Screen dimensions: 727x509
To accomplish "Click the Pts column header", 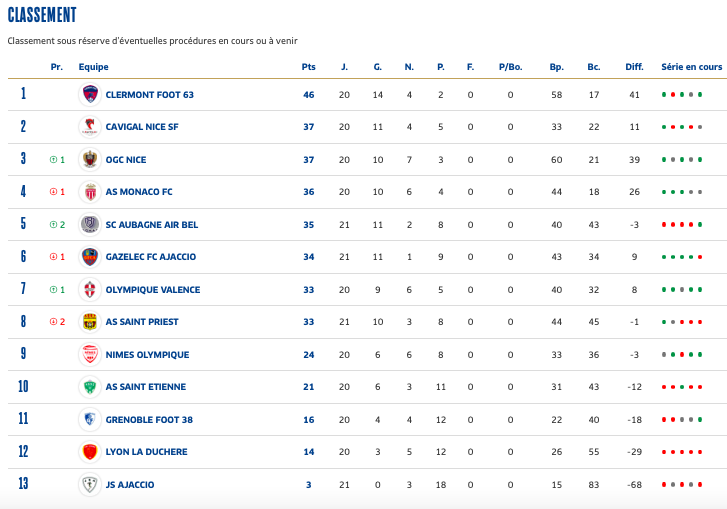I will (x=308, y=67).
